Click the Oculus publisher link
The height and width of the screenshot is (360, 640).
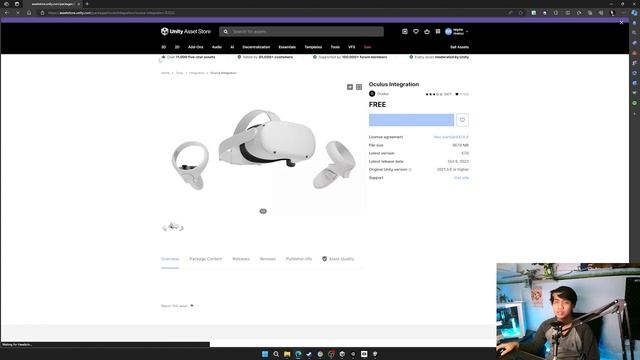[x=383, y=94]
